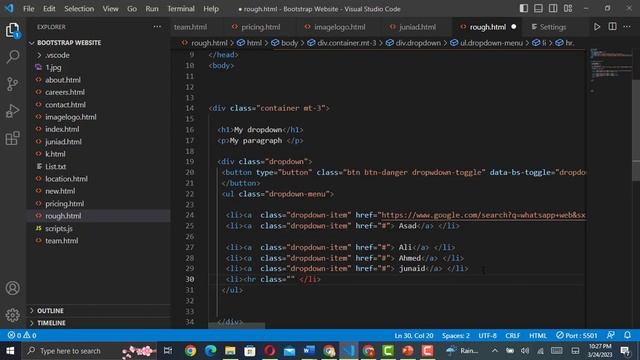Open the Source Control view
Viewport: 640px width, 360px height.
coord(13,84)
